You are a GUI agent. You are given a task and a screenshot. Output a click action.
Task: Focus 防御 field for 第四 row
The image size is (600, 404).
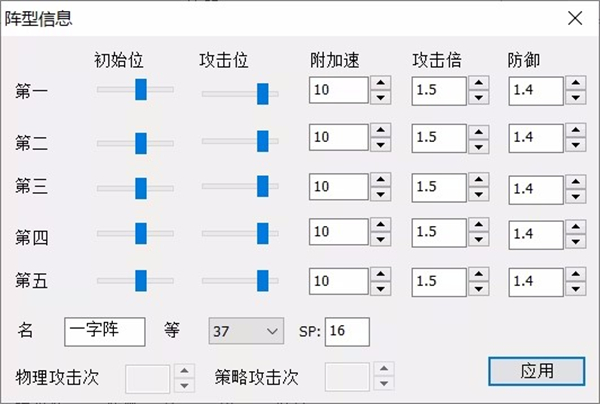[x=536, y=235]
